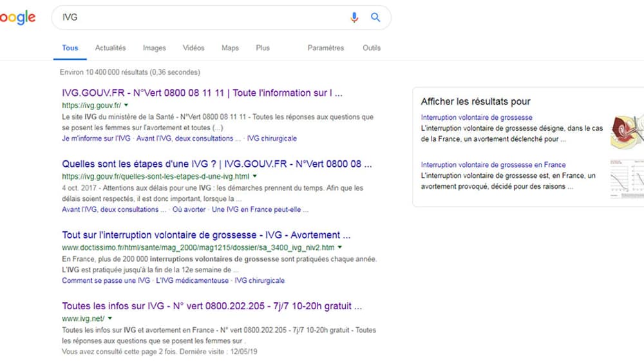Click the chart thumbnail beside 'en France' entry
Viewport: 644px width, 362px height.
[x=627, y=179]
